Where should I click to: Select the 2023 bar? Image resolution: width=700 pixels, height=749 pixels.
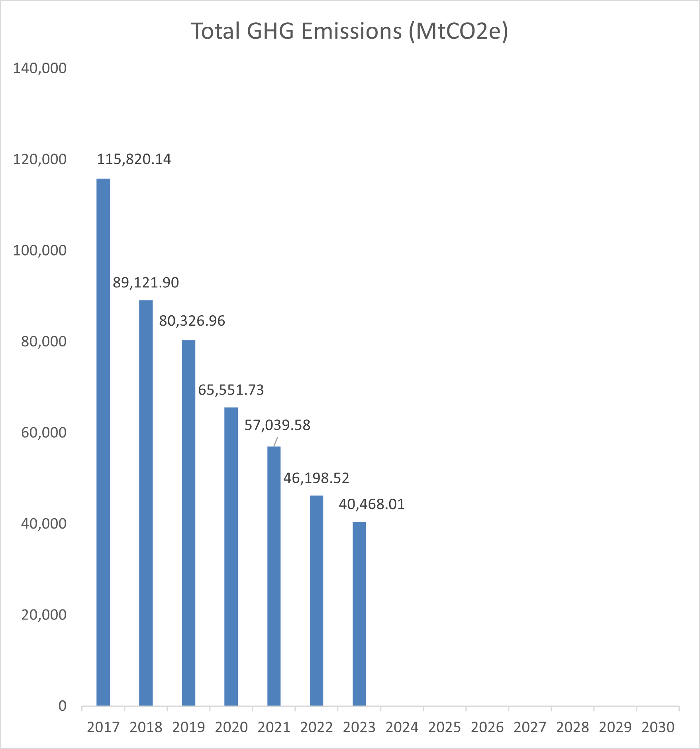359,614
